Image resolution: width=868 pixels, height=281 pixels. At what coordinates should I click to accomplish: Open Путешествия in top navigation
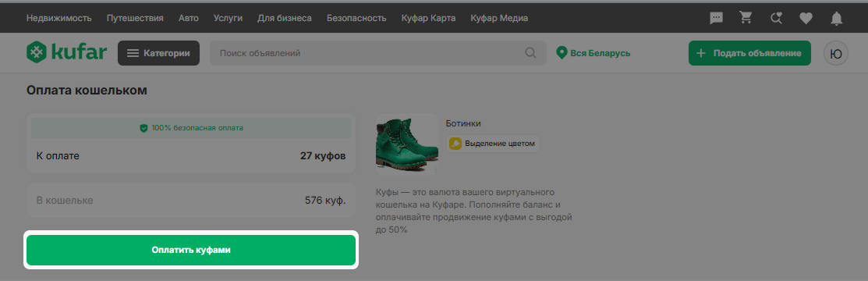135,18
